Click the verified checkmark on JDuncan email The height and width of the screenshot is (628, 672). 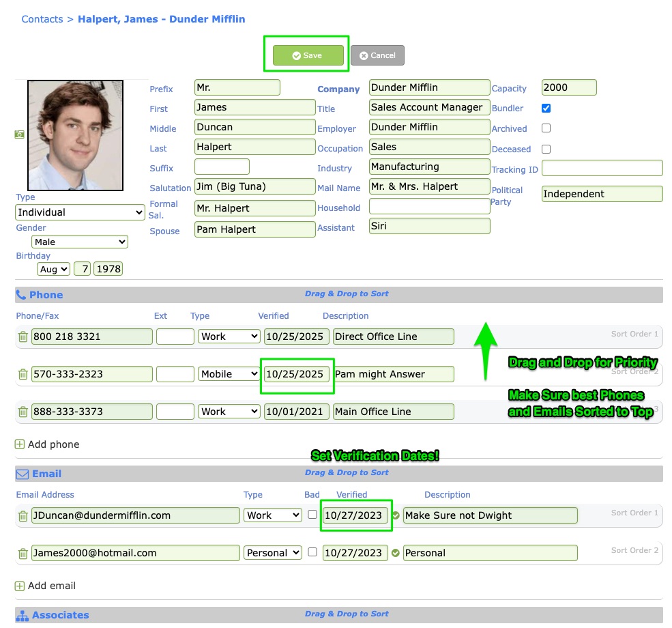[396, 515]
